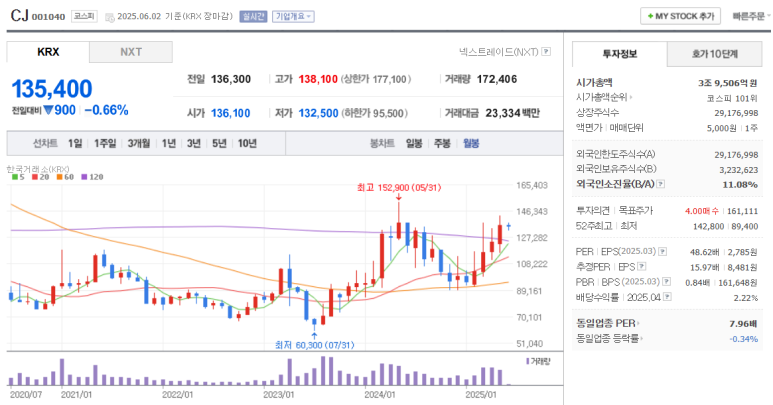Show the 3개월 line chart
The width and height of the screenshot is (773, 405).
(x=139, y=143)
